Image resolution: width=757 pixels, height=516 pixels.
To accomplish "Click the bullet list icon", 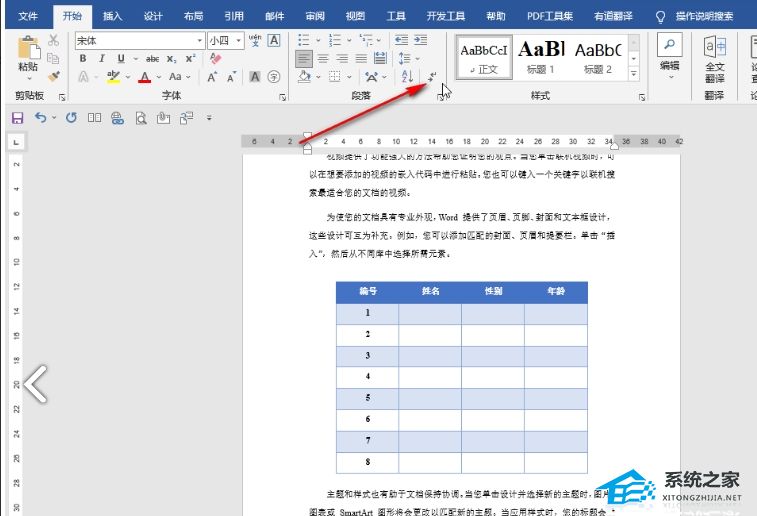I will pyautogui.click(x=304, y=40).
